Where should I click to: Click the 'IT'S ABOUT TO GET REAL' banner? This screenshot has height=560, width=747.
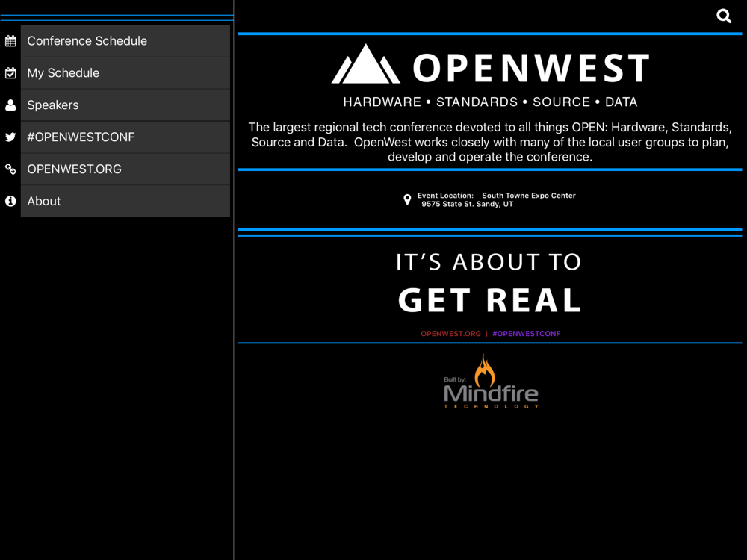tap(490, 283)
